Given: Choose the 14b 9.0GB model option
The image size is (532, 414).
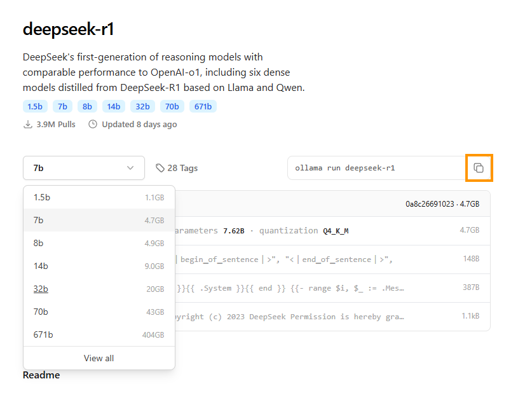Looking at the screenshot, I should [99, 266].
